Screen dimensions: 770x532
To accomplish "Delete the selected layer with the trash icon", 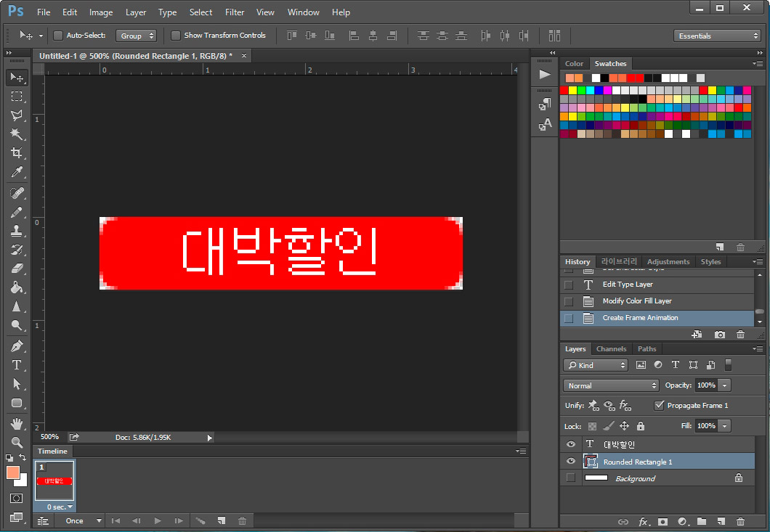I will click(739, 522).
